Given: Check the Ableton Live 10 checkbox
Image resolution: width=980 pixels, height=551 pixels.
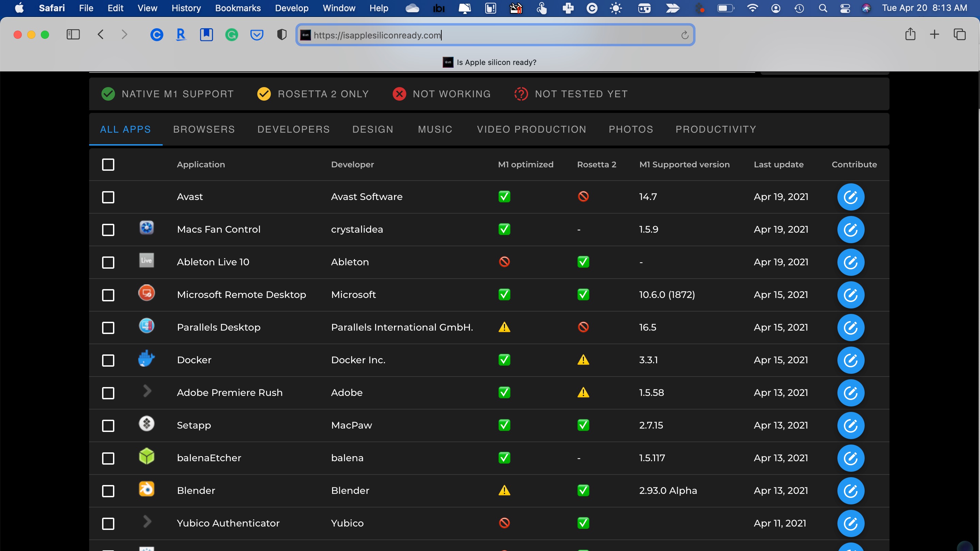Looking at the screenshot, I should click(x=109, y=263).
